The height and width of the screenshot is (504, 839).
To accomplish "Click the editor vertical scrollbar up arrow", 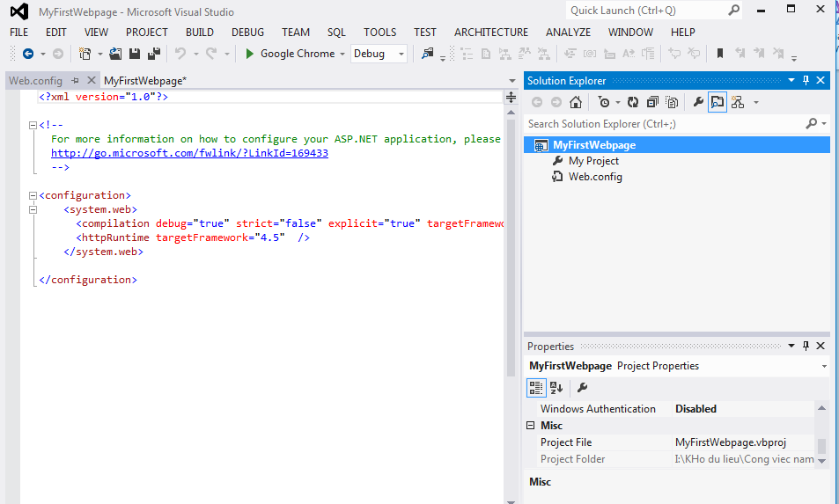I will [x=511, y=113].
